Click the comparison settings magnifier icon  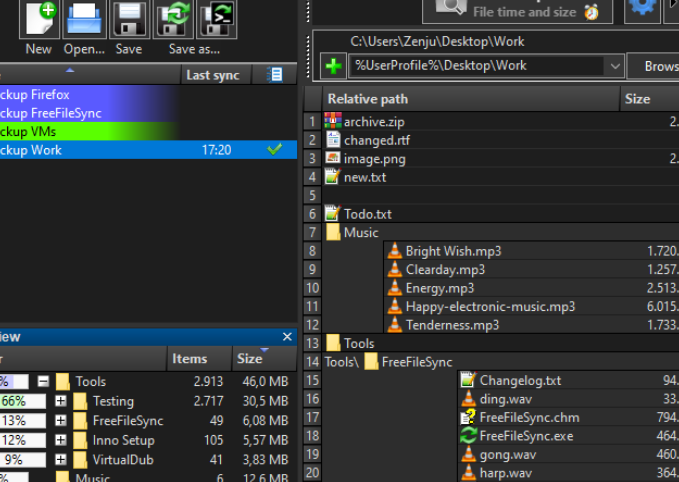450,8
